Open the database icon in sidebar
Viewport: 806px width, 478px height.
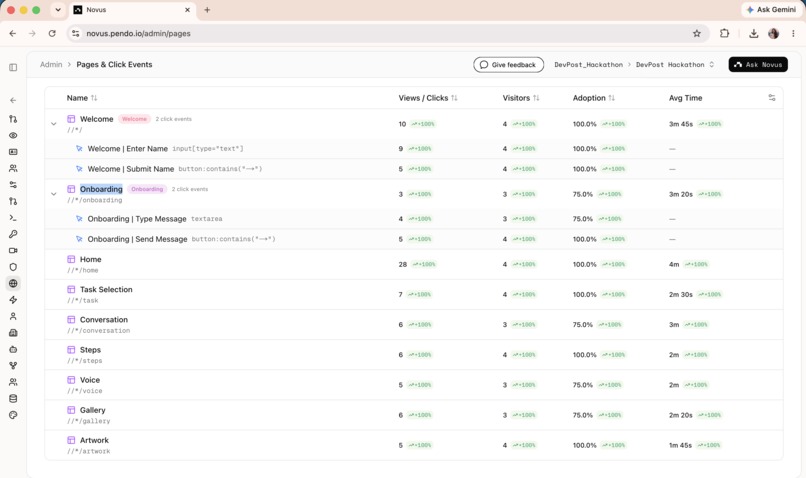[x=13, y=398]
